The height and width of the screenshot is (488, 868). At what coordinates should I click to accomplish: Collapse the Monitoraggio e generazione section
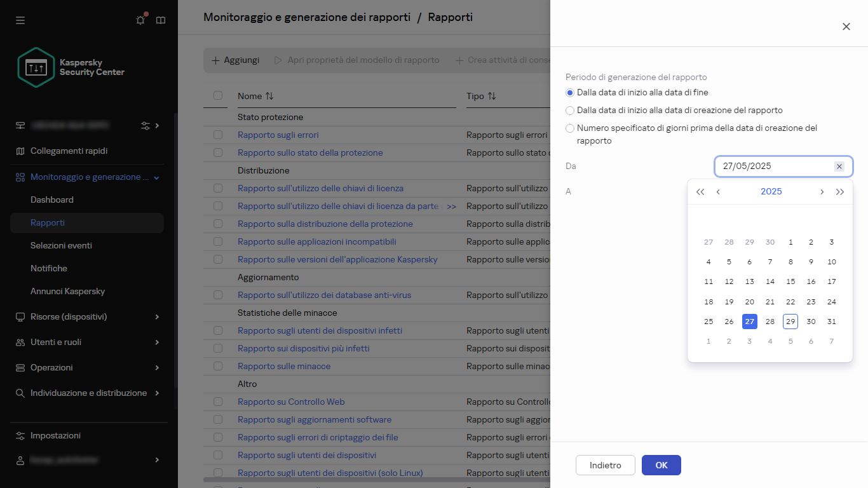click(x=157, y=177)
